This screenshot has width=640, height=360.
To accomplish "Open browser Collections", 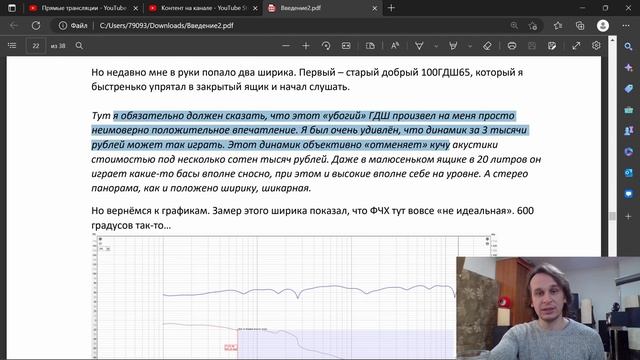I will pos(580,25).
